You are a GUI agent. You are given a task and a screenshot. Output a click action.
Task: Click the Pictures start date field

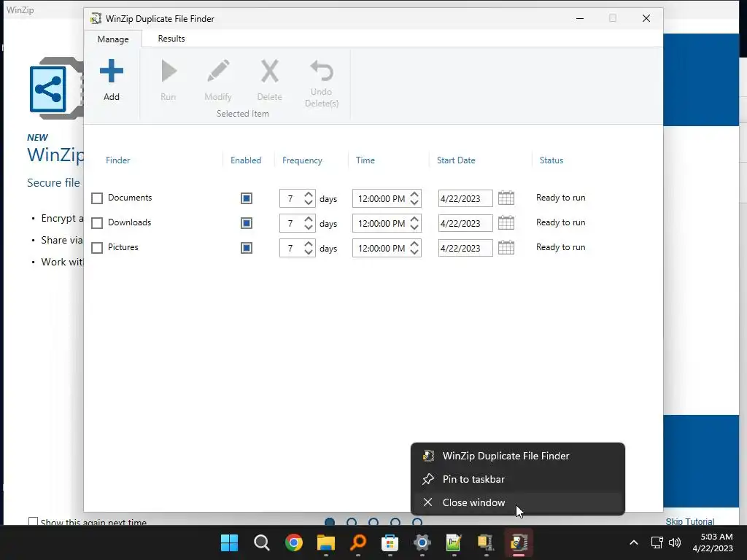click(x=465, y=248)
